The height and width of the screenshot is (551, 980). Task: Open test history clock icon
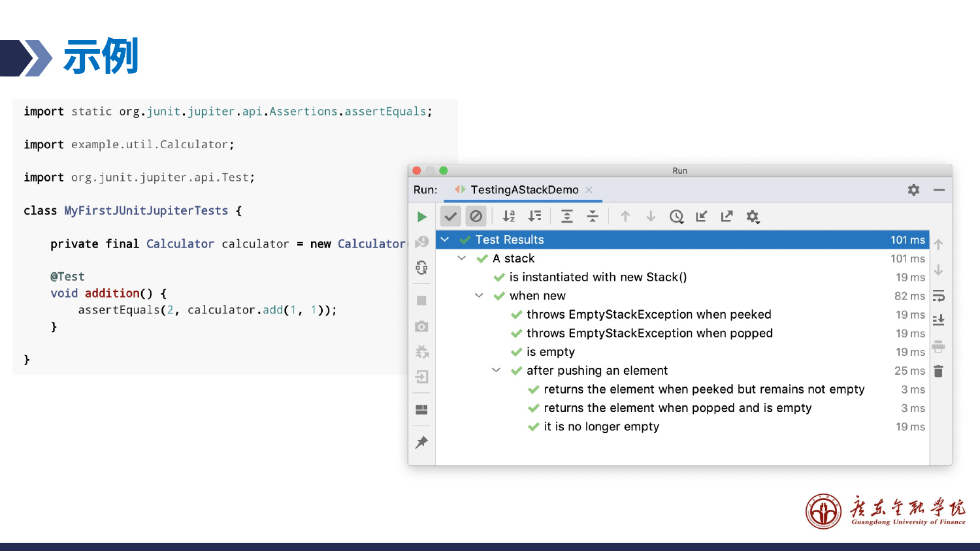(677, 217)
